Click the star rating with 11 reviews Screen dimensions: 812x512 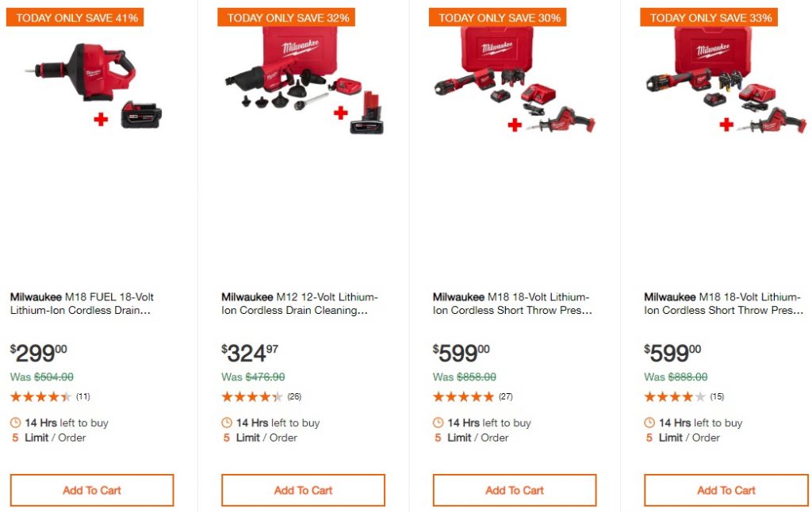point(40,396)
